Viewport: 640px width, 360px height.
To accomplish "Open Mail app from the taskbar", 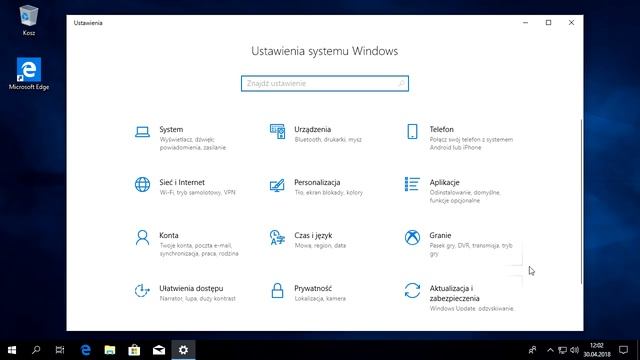I will click(x=159, y=350).
